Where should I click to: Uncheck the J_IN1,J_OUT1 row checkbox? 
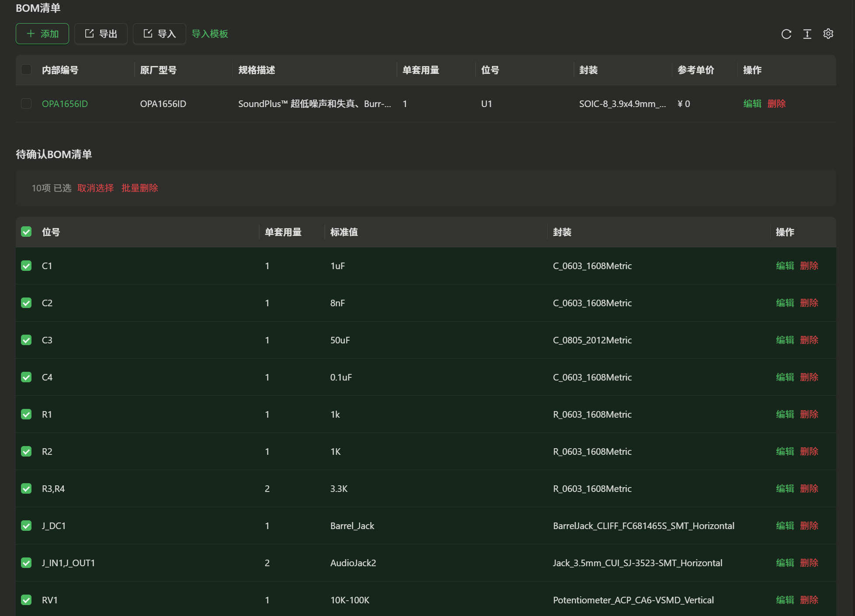[26, 563]
